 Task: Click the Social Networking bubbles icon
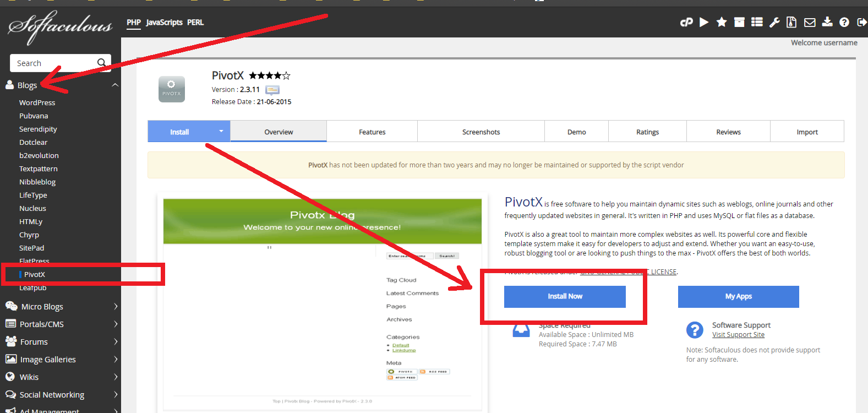pyautogui.click(x=10, y=394)
